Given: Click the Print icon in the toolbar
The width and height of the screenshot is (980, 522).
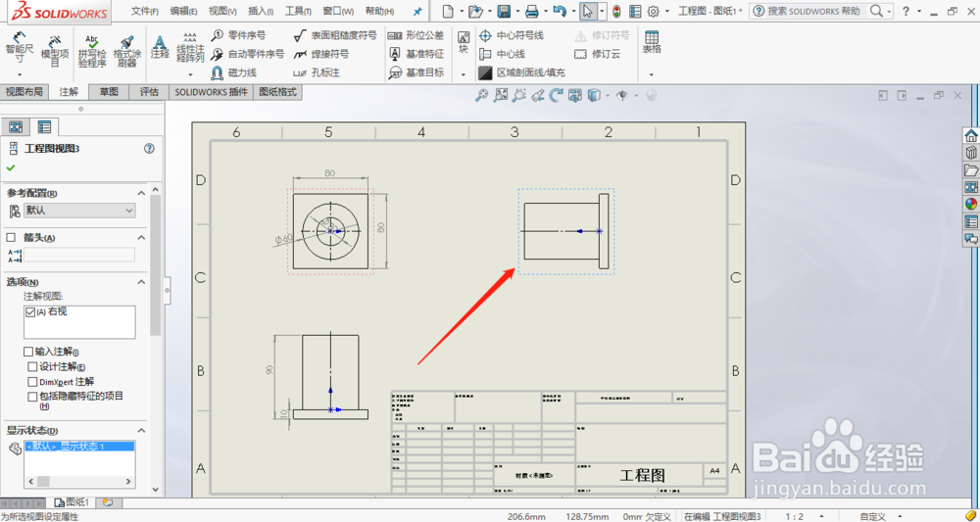Looking at the screenshot, I should coord(531,11).
